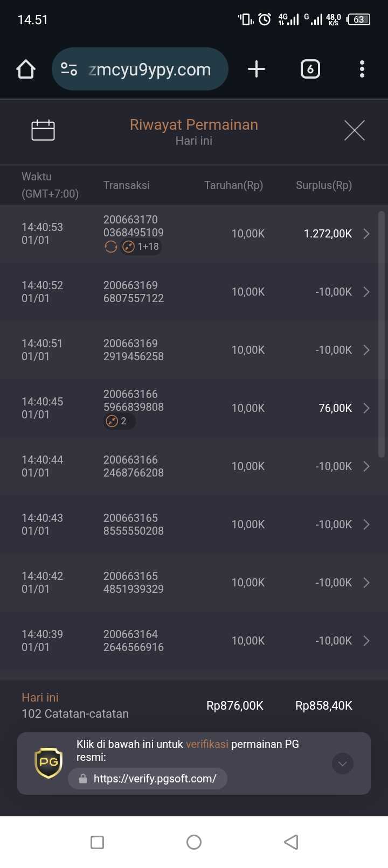Open the browser three-dot menu
The height and width of the screenshot is (868, 388).
coord(362,69)
